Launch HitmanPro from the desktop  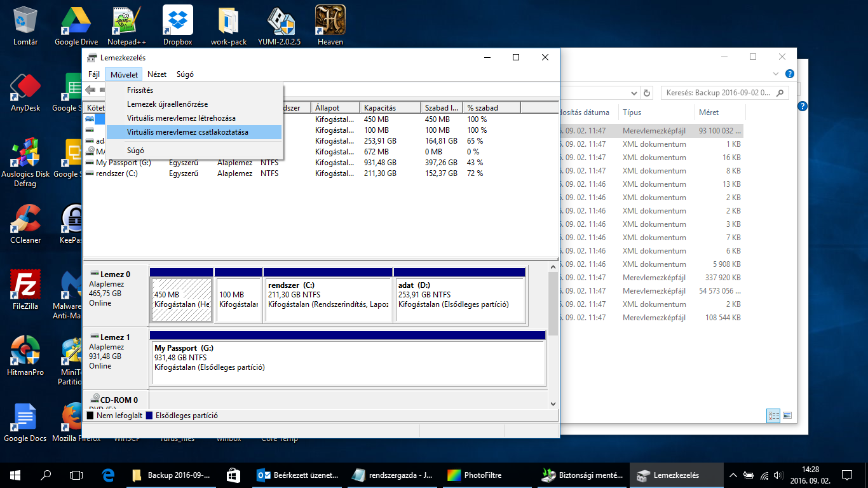pos(25,353)
